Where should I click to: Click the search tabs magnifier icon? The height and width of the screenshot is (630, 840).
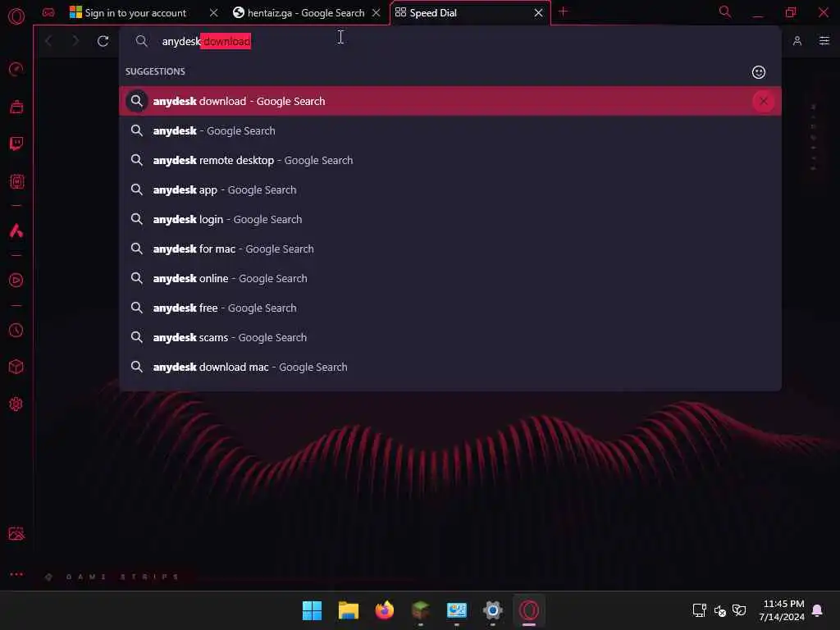coord(725,11)
